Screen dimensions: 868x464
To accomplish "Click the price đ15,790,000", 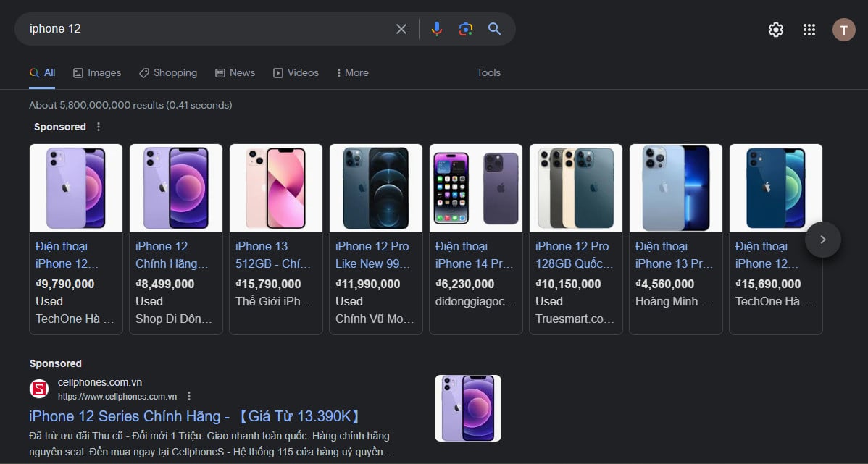I will pyautogui.click(x=268, y=284).
